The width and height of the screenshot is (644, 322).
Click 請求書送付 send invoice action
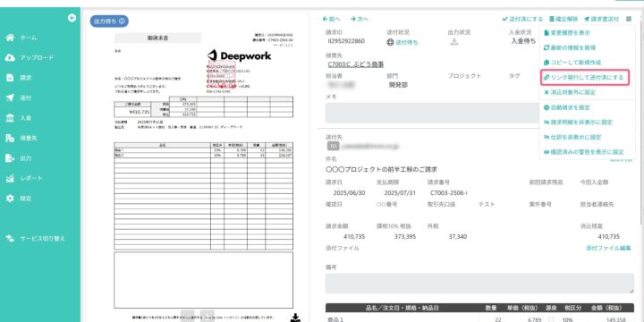pyautogui.click(x=601, y=19)
